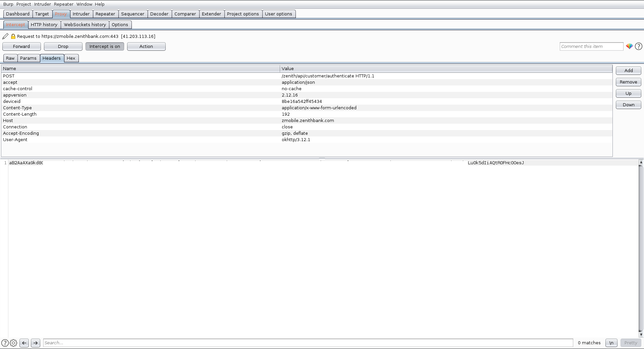
Task: Open the Decoder tab
Action: (x=159, y=14)
